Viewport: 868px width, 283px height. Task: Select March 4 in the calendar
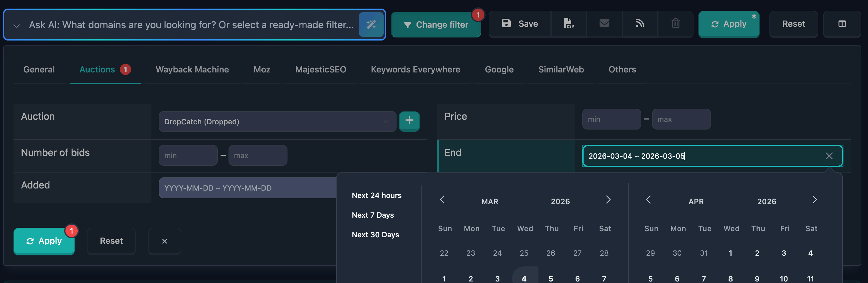pos(524,278)
